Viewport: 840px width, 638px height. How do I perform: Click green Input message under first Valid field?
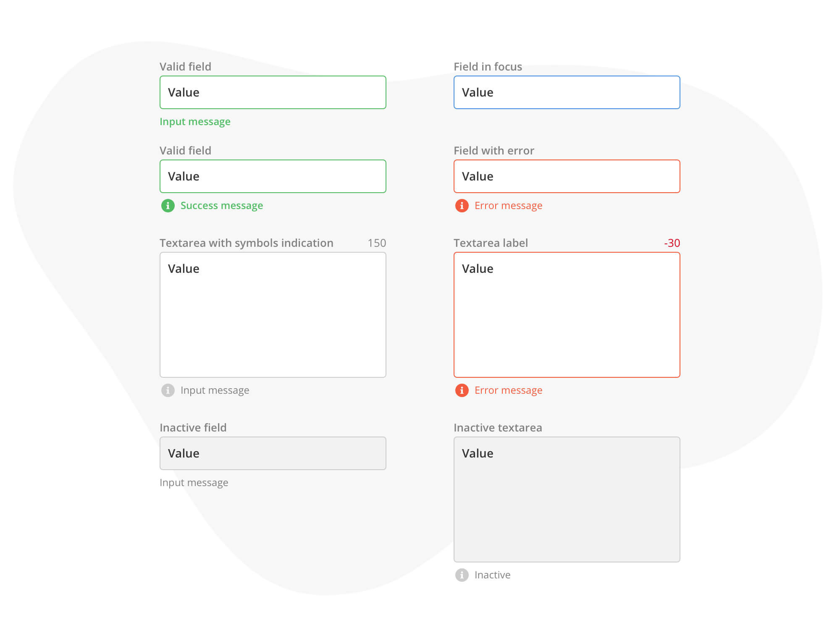point(195,122)
